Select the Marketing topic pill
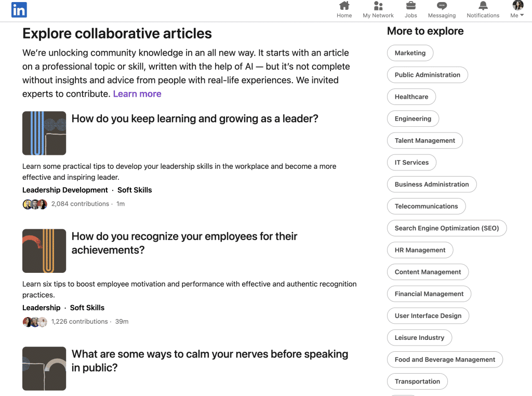 click(x=410, y=53)
